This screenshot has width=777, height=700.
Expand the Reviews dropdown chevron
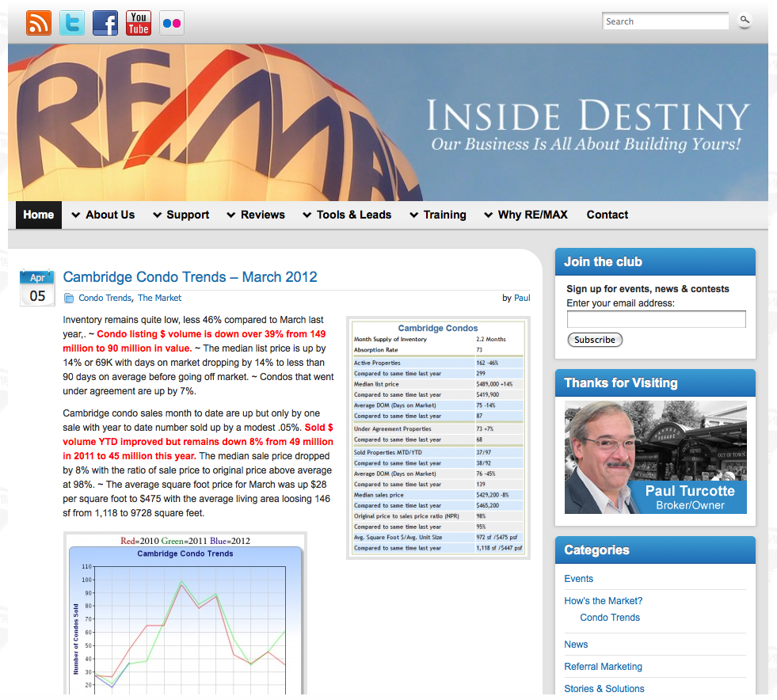point(231,215)
